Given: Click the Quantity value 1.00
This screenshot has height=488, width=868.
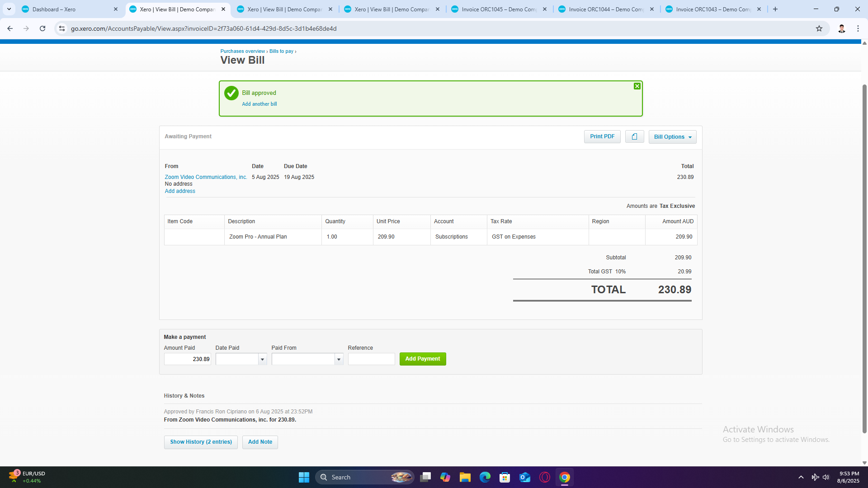Looking at the screenshot, I should 332,237.
